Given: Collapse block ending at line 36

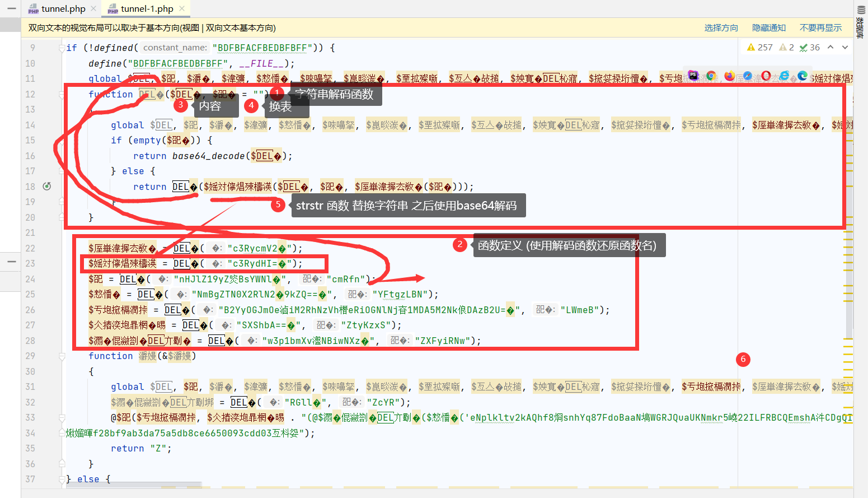Looking at the screenshot, I should click(x=62, y=464).
